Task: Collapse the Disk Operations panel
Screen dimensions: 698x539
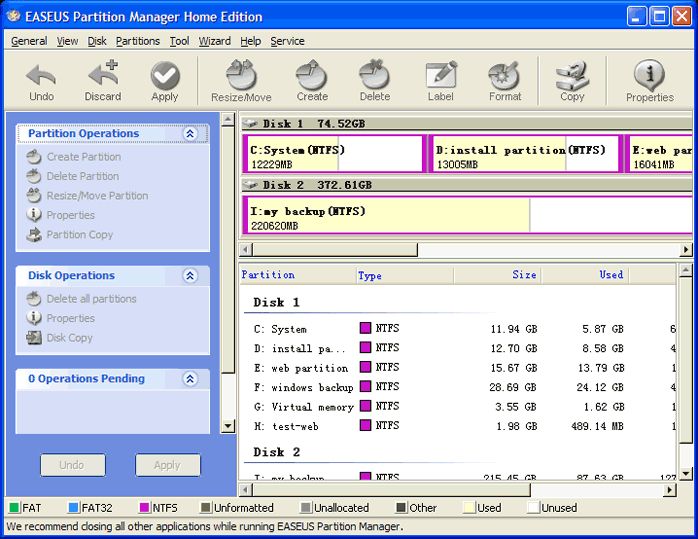Action: tap(190, 276)
